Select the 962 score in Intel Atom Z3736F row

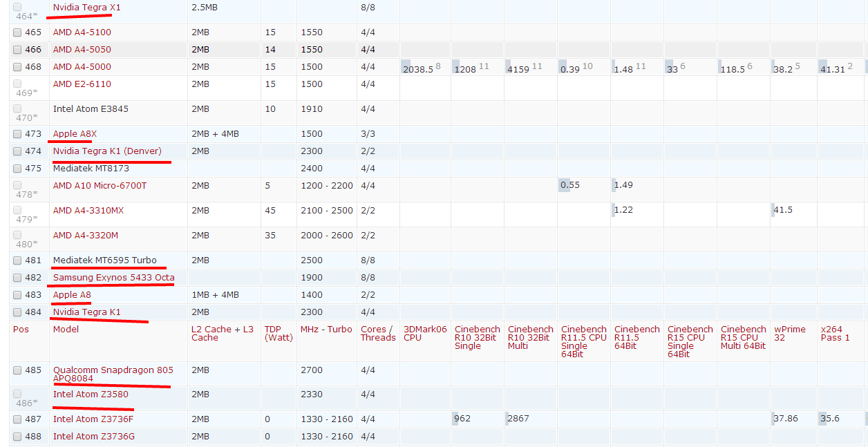point(462,419)
